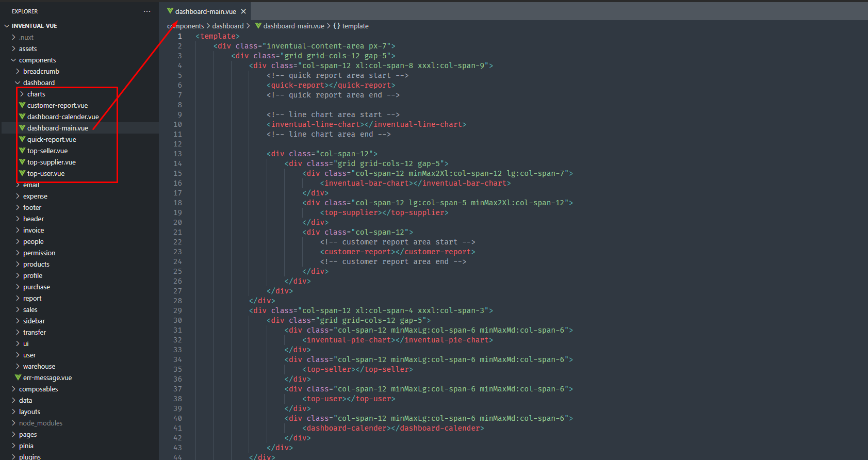Screen dimensions: 868x460
Task: Expand the data folder
Action: coord(14,400)
